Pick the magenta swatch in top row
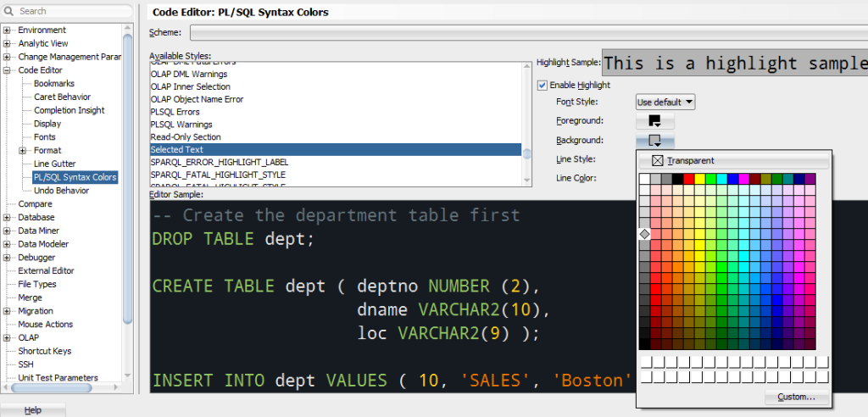The height and width of the screenshot is (417, 868). click(744, 179)
